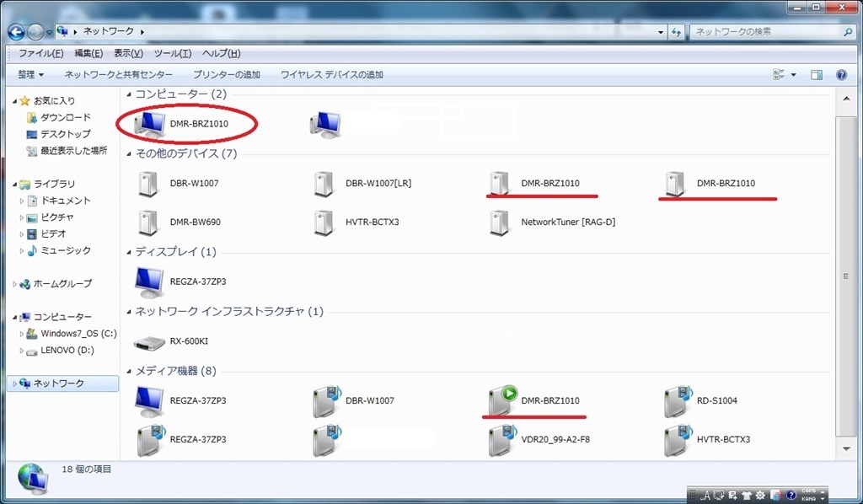
Task: Click ワイヤレス デバイスの追加 button
Action: [332, 74]
